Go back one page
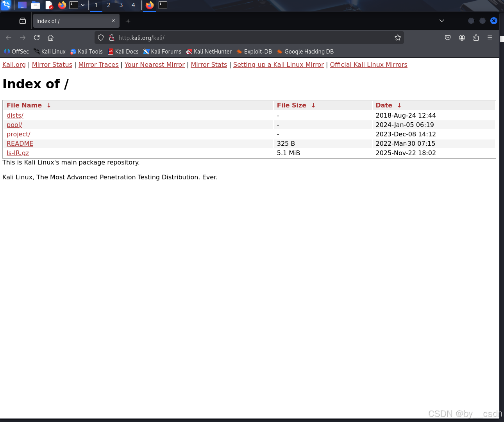 click(x=9, y=38)
